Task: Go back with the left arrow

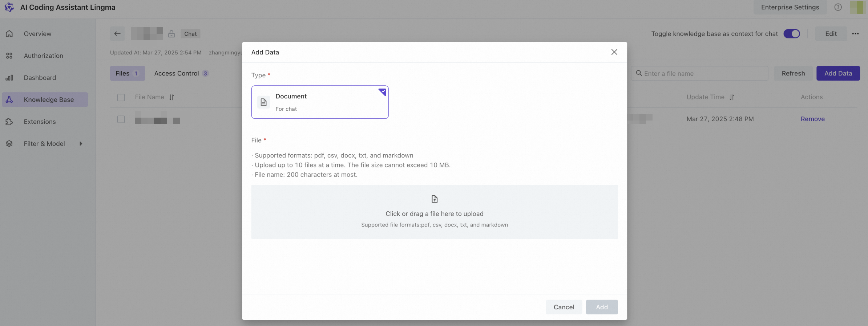Action: point(117,34)
